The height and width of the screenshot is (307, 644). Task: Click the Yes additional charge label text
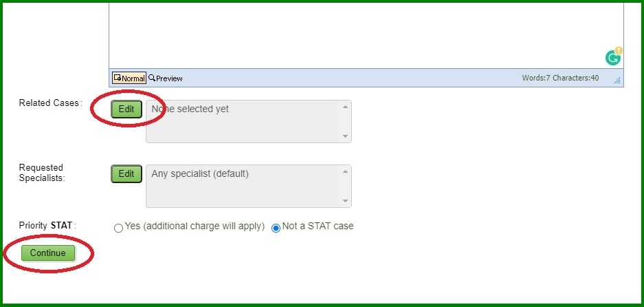pos(195,226)
